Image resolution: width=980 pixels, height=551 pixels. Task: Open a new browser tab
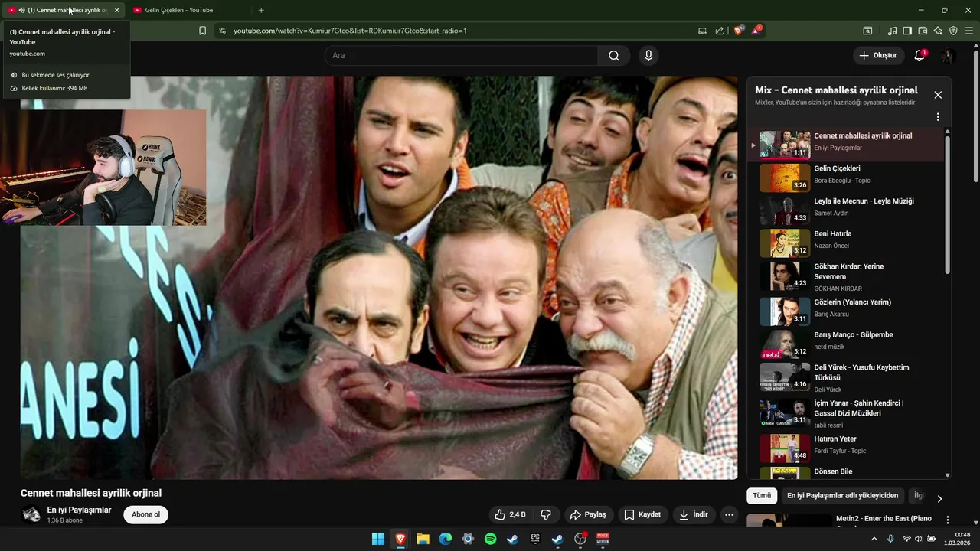pyautogui.click(x=261, y=10)
